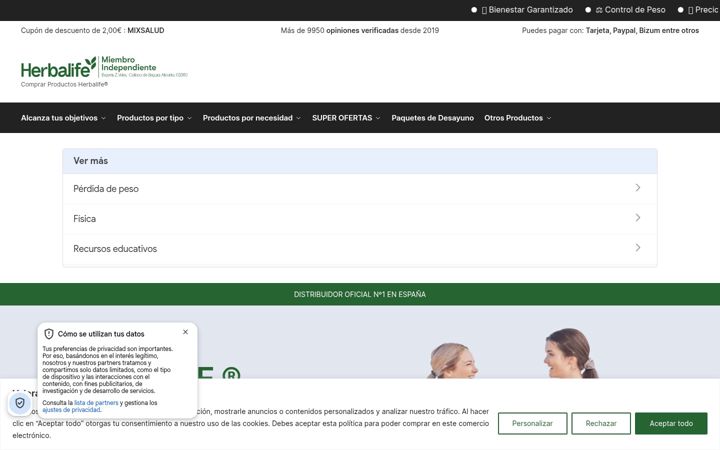Viewport: 720px width, 450px height.
Task: Open the 'Recursos educativos' row
Action: click(x=360, y=249)
